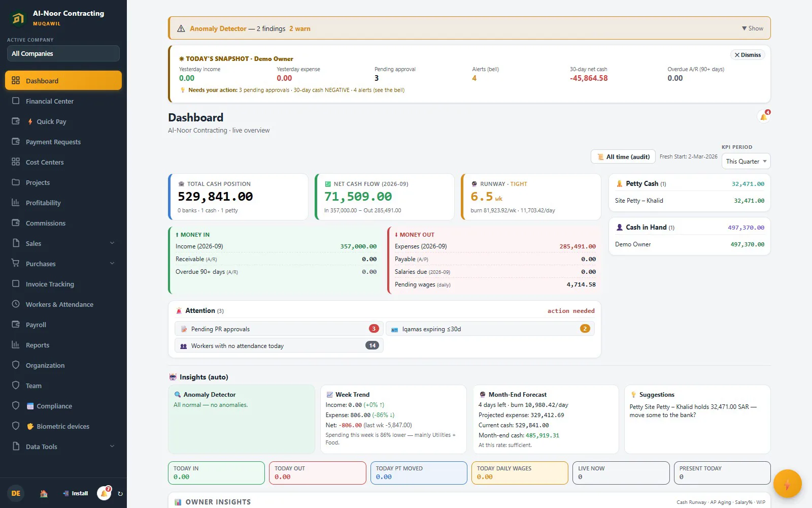Open Pending PR approvals item
812x508 pixels.
tap(279, 329)
